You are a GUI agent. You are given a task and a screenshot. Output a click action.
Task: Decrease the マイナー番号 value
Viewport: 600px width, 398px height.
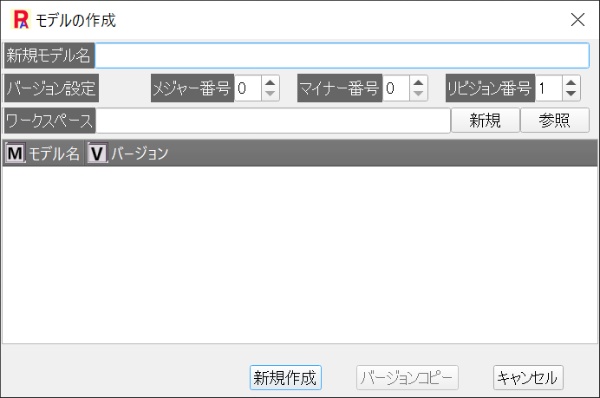tap(418, 94)
